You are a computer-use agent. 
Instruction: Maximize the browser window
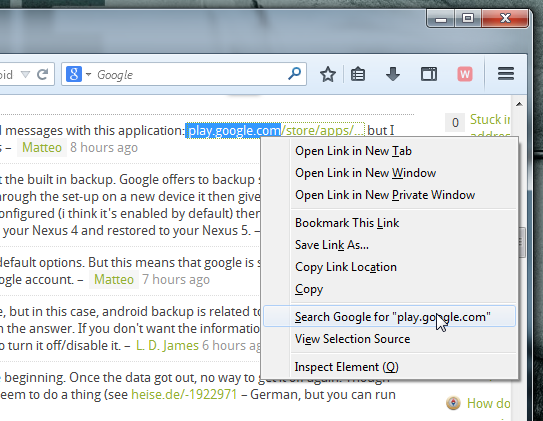tap(468, 18)
